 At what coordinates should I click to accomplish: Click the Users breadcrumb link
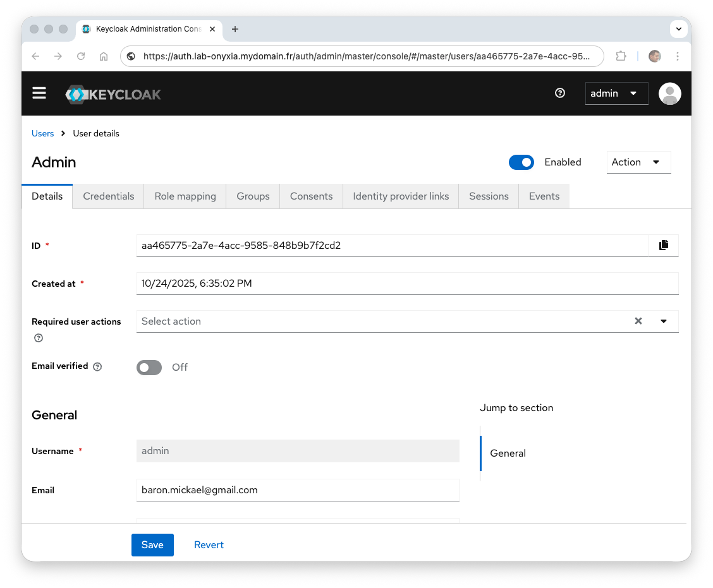[x=42, y=133]
